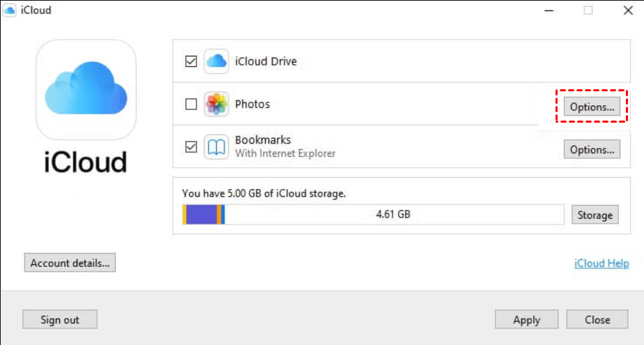Open Account details
This screenshot has height=345, width=644.
tap(70, 263)
